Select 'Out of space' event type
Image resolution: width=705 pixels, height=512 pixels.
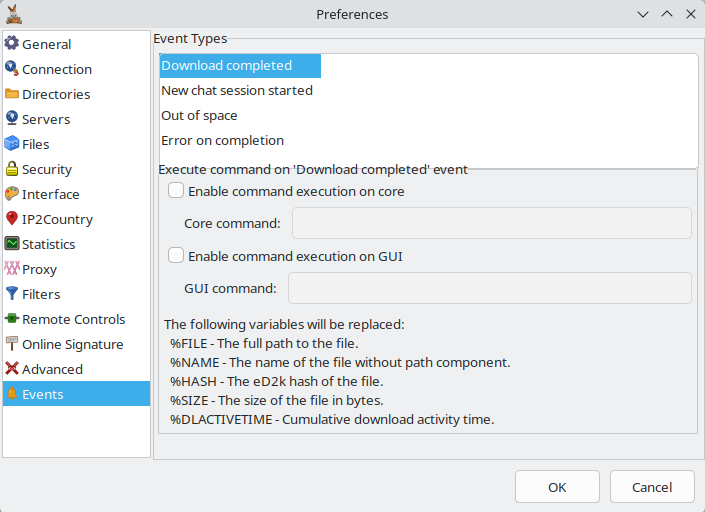point(199,116)
